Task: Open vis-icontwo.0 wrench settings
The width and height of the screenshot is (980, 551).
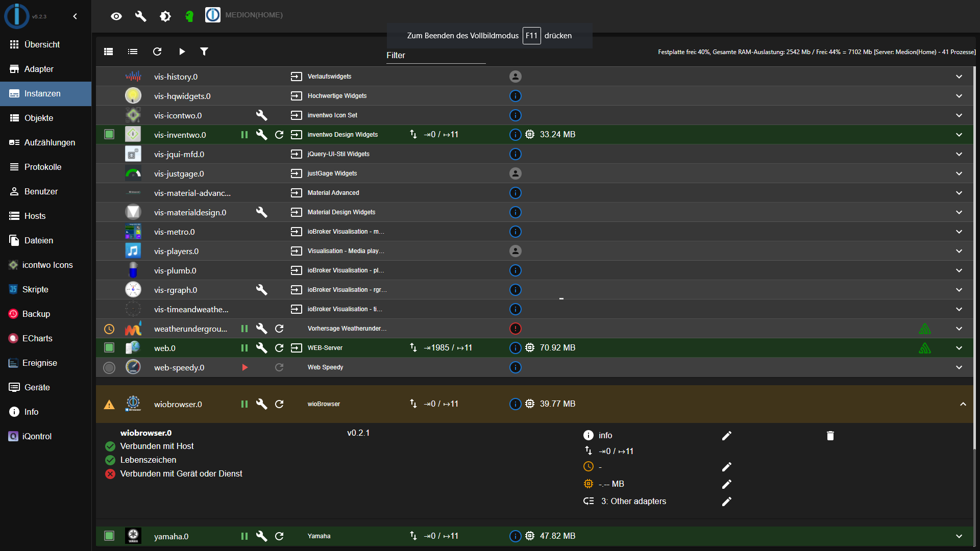Action: 262,115
